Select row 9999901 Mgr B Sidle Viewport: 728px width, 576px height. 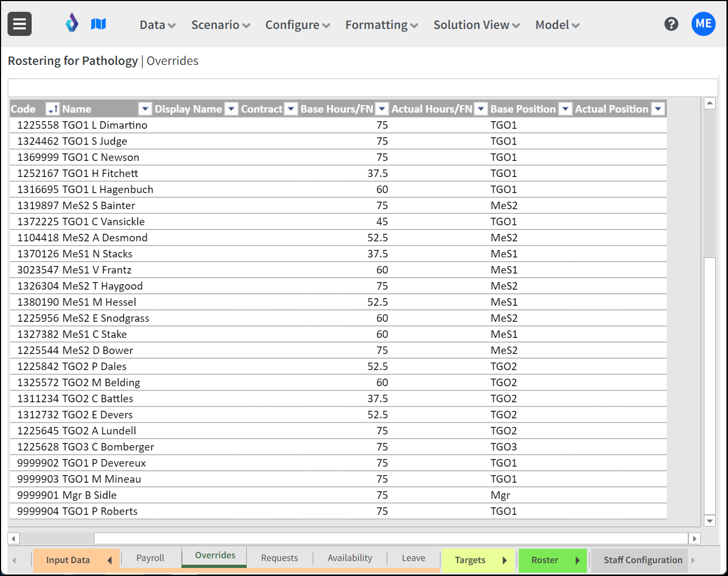pyautogui.click(x=338, y=495)
